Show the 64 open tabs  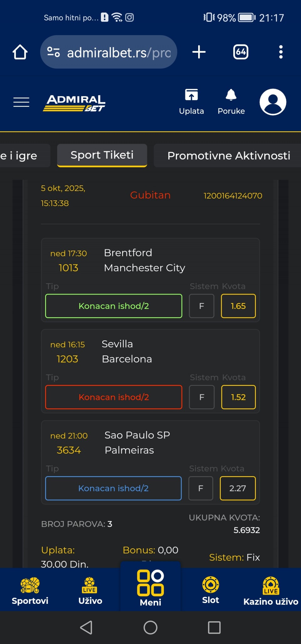(241, 52)
